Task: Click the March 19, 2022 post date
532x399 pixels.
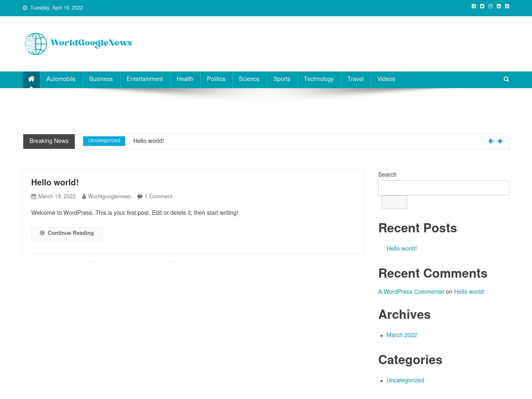Action: click(x=57, y=197)
